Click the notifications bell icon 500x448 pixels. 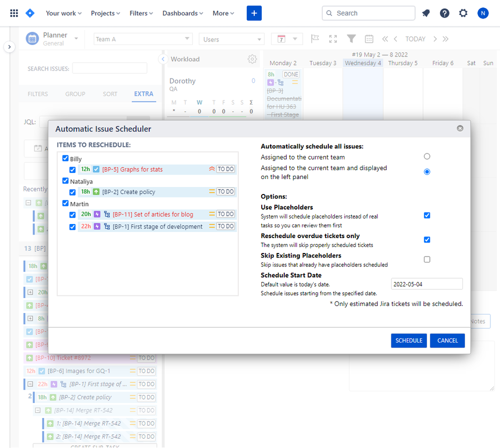(426, 13)
